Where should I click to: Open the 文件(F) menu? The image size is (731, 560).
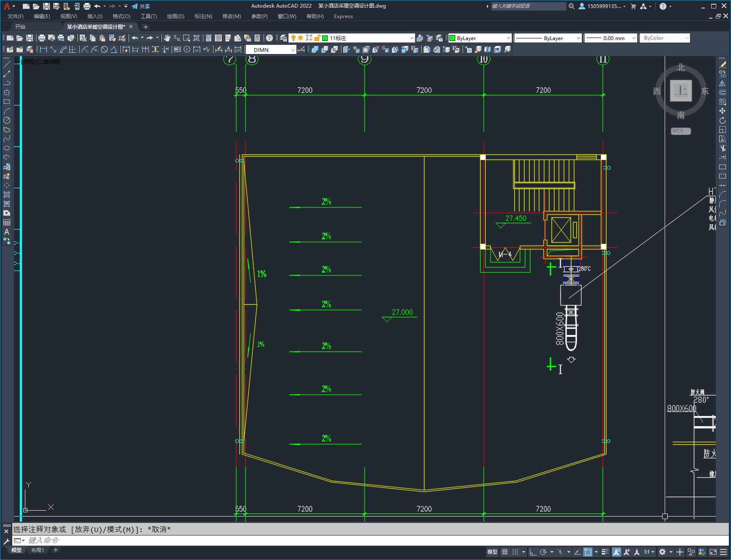click(x=16, y=16)
